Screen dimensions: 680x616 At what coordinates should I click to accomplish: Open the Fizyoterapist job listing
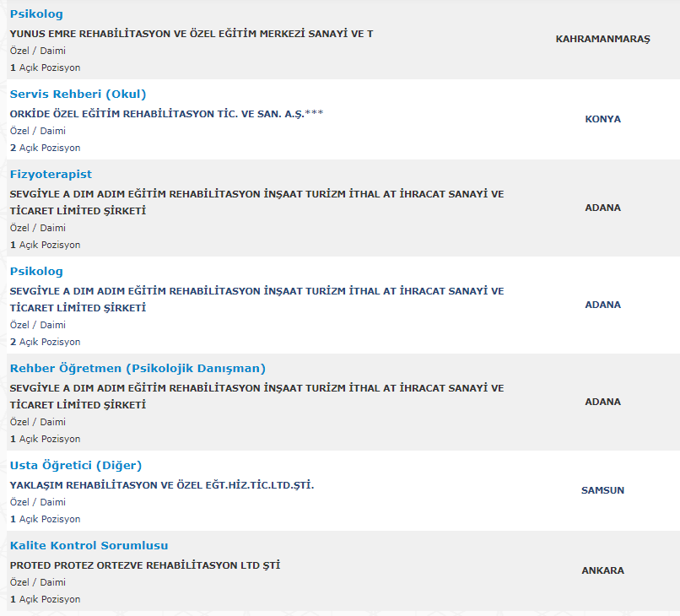click(51, 175)
